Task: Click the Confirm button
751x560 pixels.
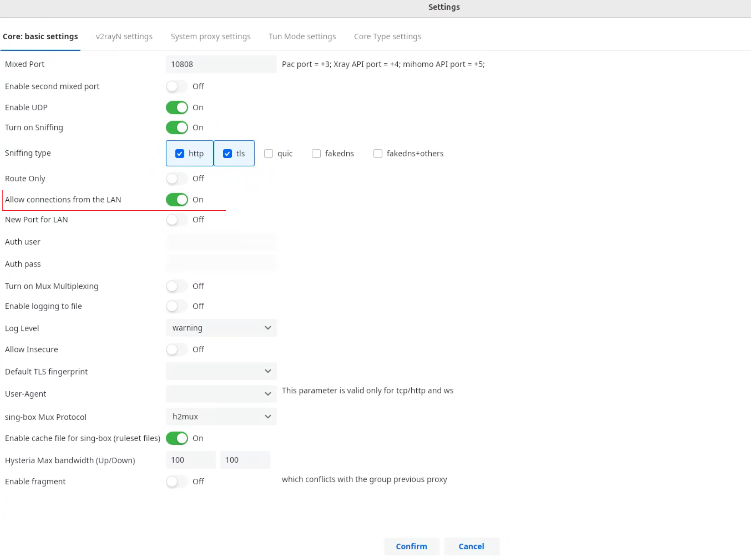Action: 411,546
